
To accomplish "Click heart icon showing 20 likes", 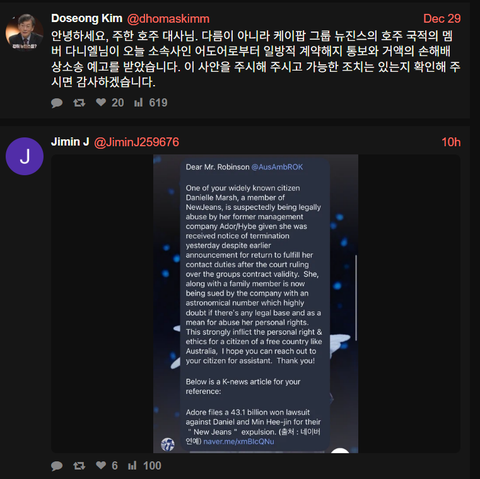I will tap(101, 102).
